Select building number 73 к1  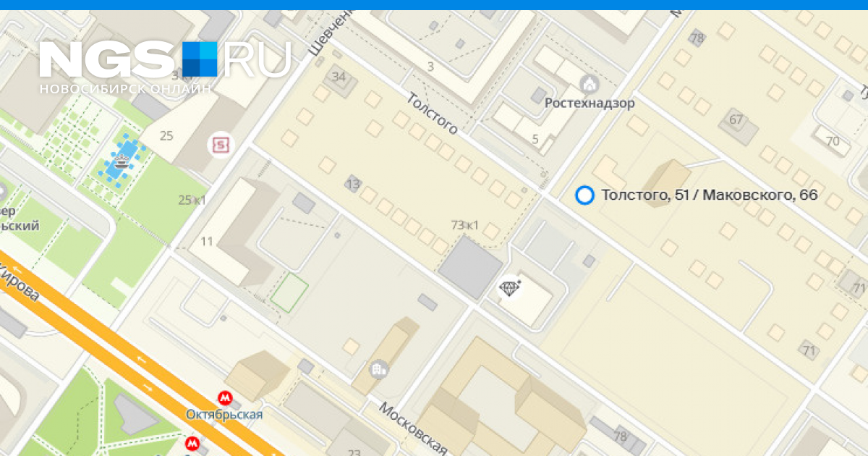pyautogui.click(x=465, y=225)
